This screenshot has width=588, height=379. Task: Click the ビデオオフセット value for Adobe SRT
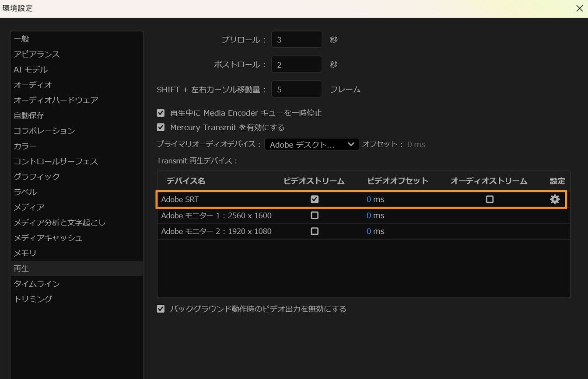(x=375, y=199)
